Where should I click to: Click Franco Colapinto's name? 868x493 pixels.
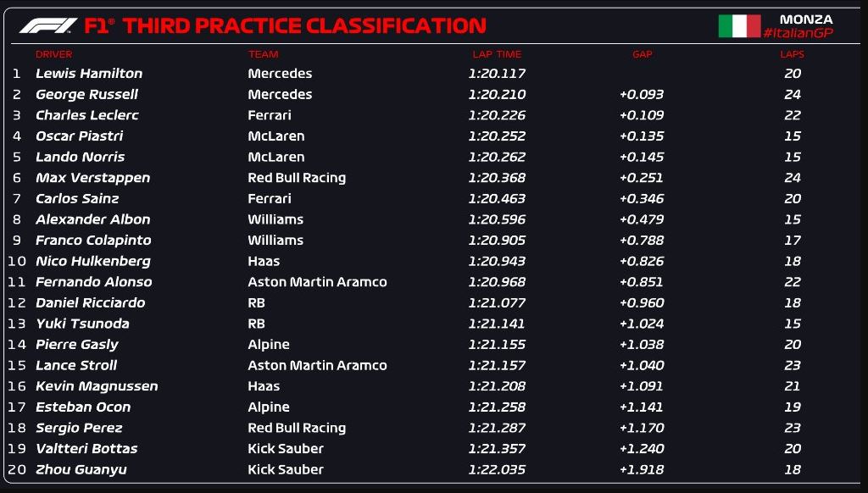pos(93,241)
